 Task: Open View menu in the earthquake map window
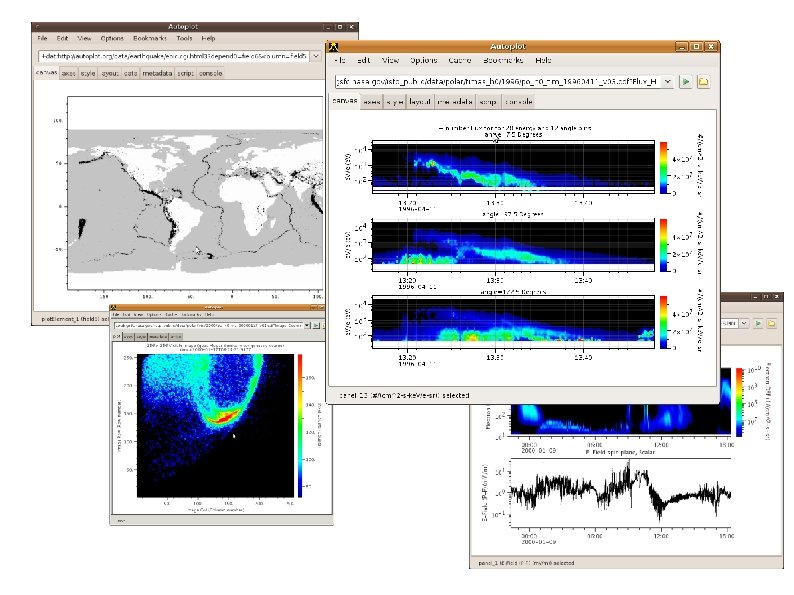coord(84,38)
